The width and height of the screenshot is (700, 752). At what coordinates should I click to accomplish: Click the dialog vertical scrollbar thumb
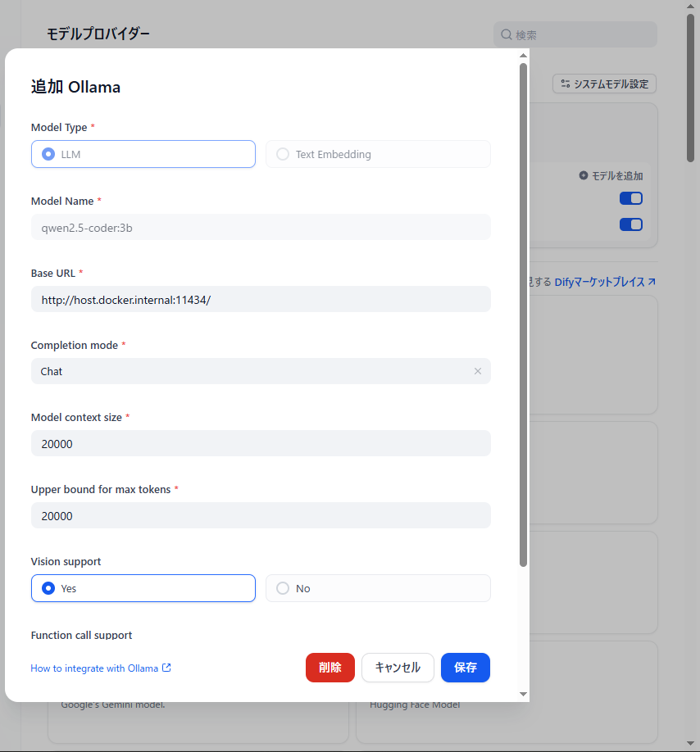pos(524,315)
